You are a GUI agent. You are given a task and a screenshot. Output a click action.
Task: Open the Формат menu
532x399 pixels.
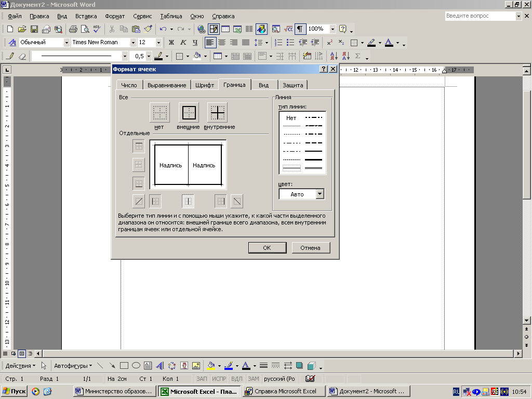(115, 16)
